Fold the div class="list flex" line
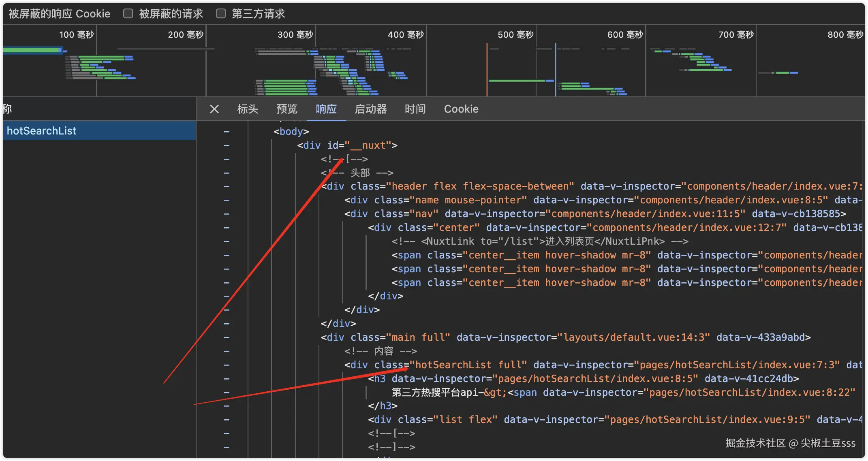The width and height of the screenshot is (868, 461). point(227,420)
